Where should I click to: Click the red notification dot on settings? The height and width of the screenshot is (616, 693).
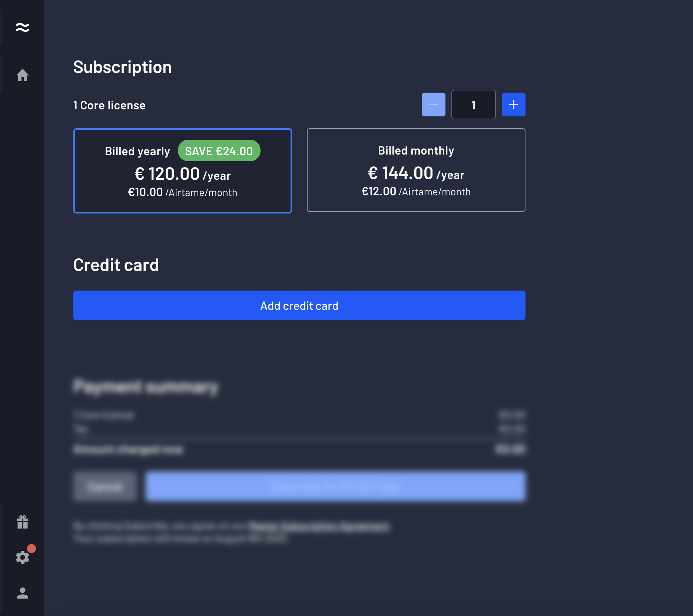point(31,549)
